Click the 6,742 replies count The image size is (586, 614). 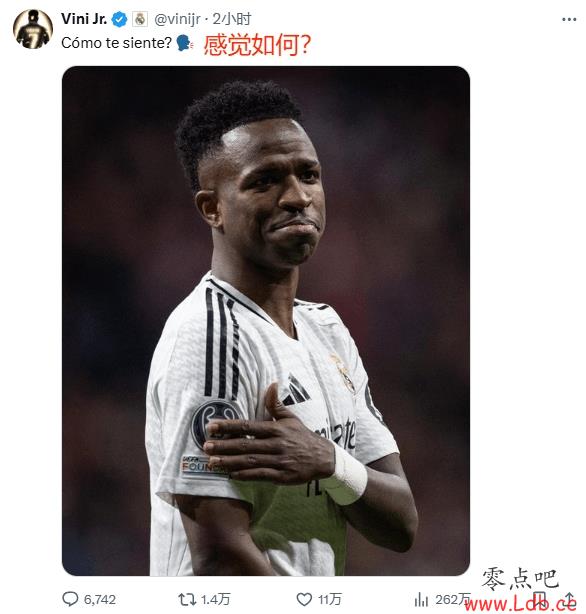(x=99, y=600)
